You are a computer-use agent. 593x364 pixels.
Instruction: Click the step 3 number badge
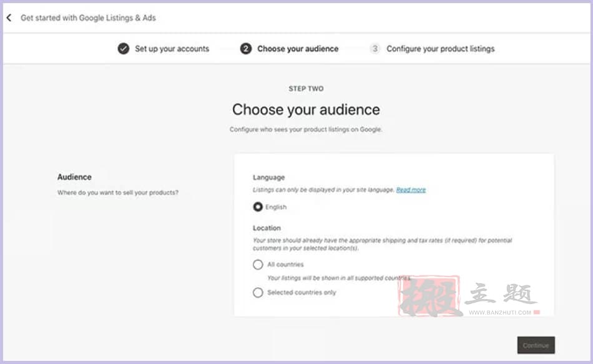(x=375, y=49)
